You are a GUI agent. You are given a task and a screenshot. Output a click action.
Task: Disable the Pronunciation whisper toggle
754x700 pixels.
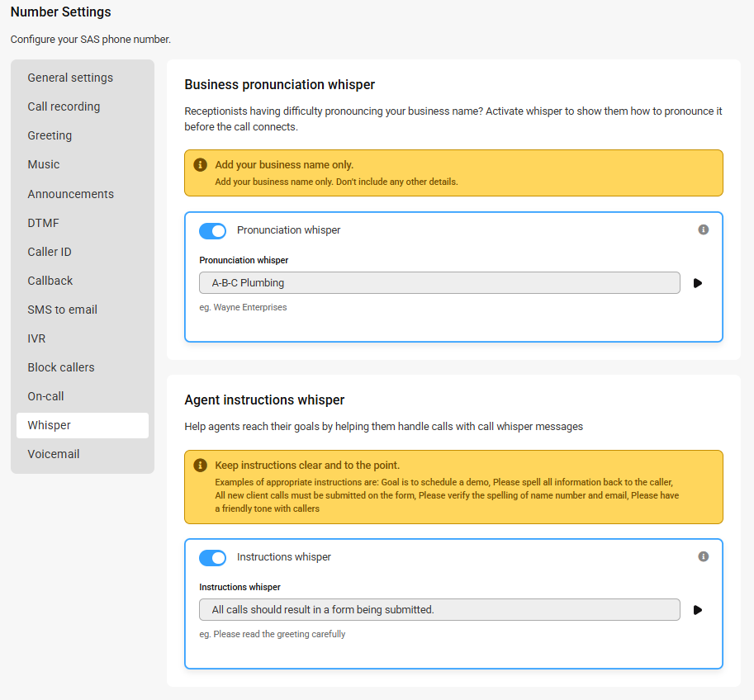tap(212, 231)
